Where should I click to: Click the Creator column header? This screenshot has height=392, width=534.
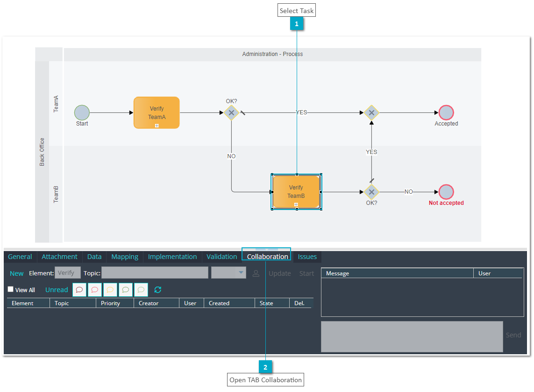[157, 303]
